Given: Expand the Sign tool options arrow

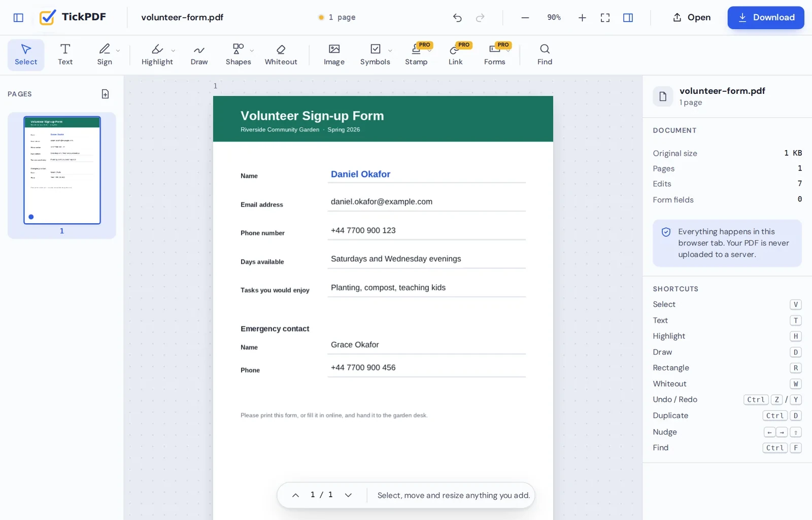Looking at the screenshot, I should pos(118,51).
